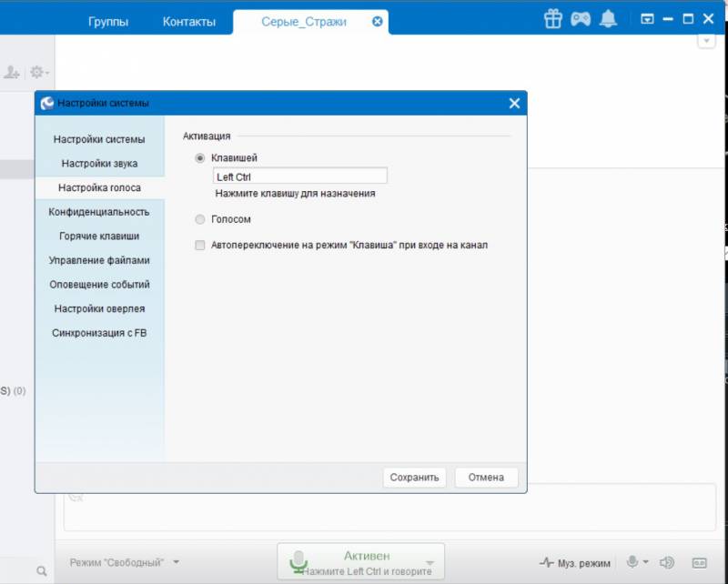Click the dialog logo icon in title bar
The height and width of the screenshot is (584, 728).
[x=47, y=103]
